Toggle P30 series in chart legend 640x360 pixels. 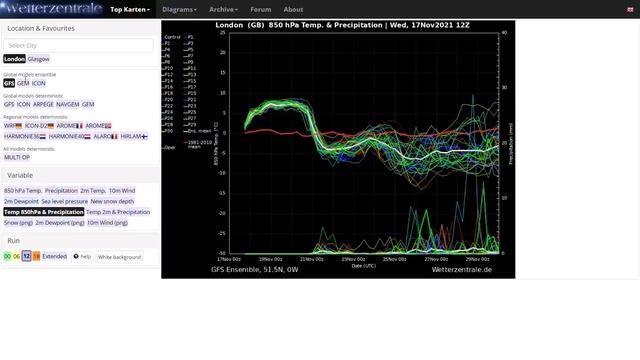pyautogui.click(x=168, y=131)
